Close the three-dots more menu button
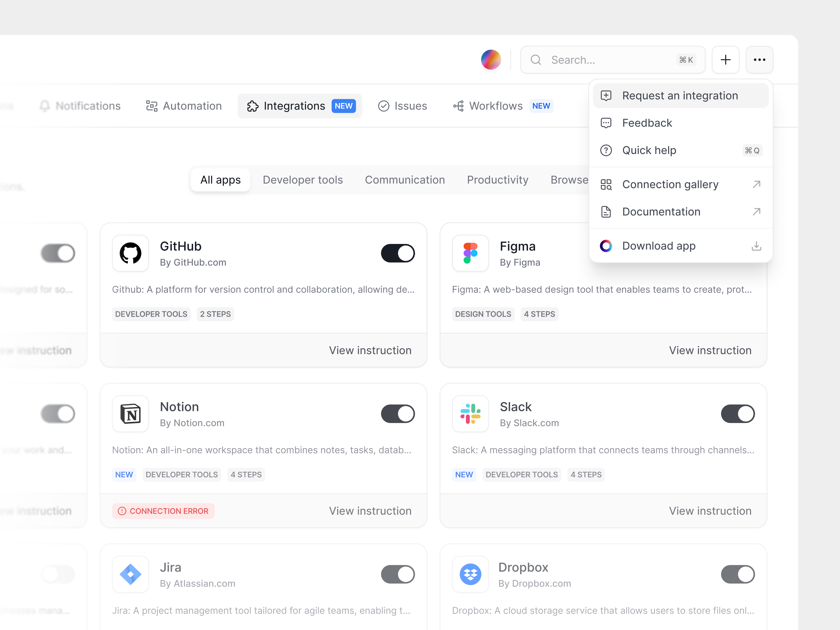Screen dimensions: 840x630 click(759, 60)
